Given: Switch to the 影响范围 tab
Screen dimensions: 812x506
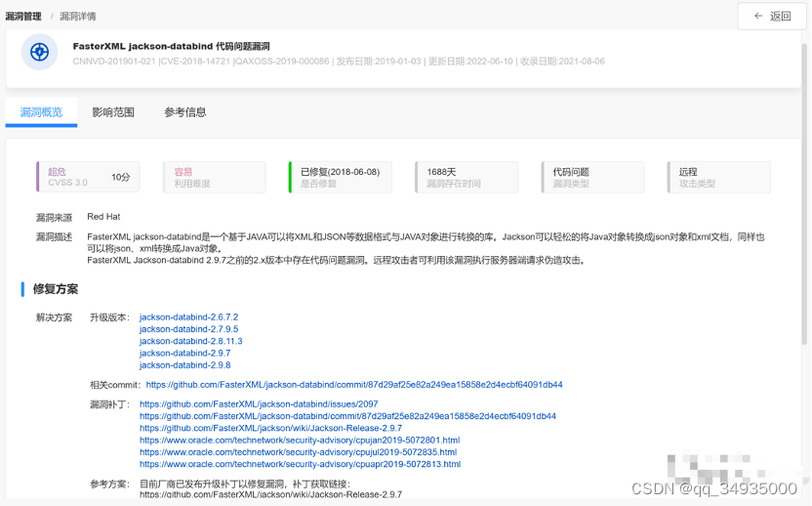Looking at the screenshot, I should tap(113, 112).
